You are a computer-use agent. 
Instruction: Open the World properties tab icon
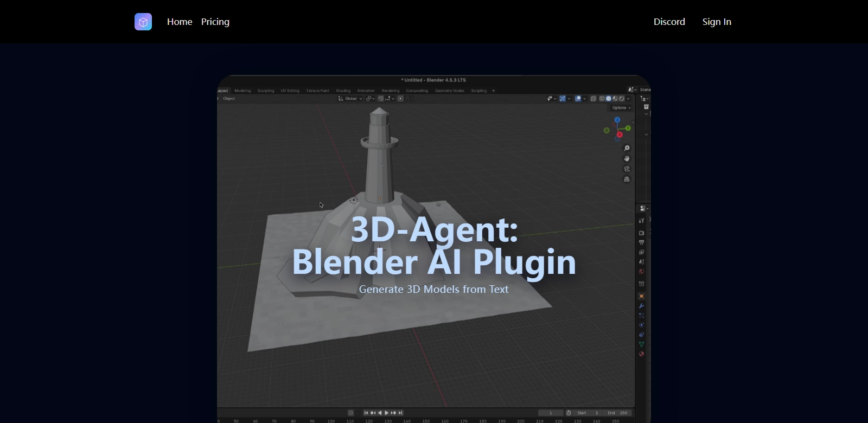click(x=641, y=271)
